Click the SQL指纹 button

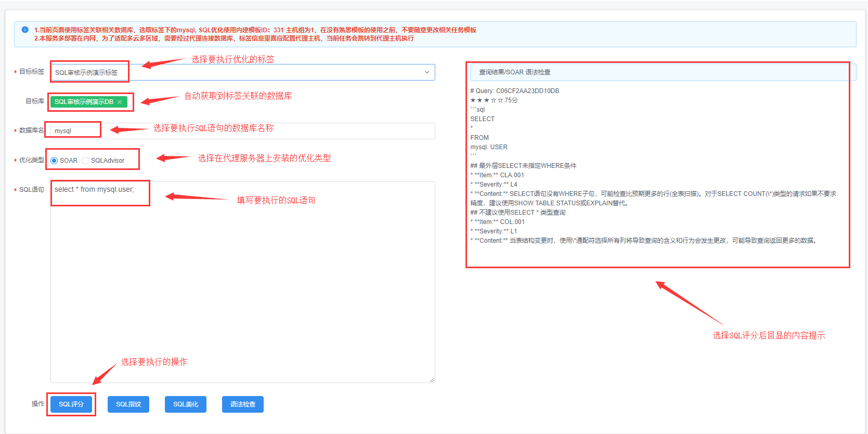(128, 404)
